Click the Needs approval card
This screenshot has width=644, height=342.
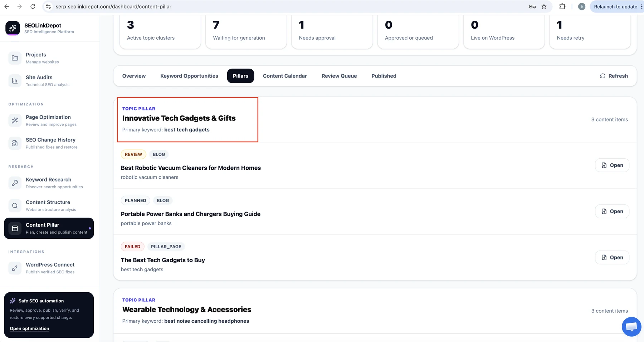point(332,32)
